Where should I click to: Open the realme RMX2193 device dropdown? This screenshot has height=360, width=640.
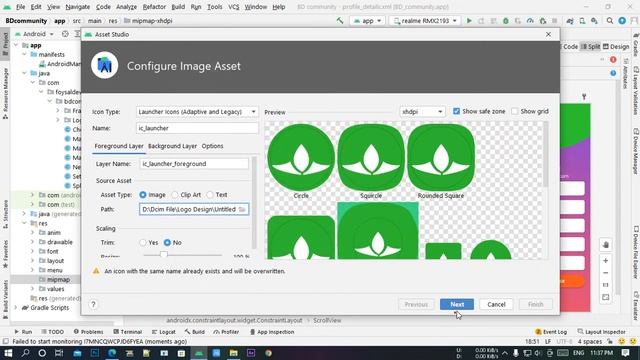coord(424,21)
